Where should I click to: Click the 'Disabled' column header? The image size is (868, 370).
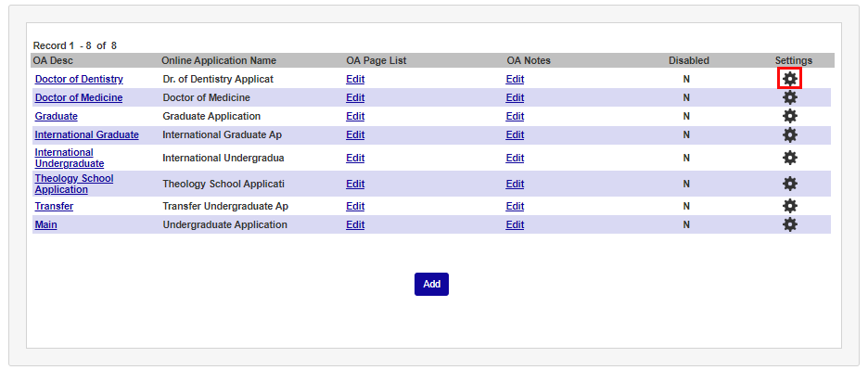pyautogui.click(x=689, y=60)
